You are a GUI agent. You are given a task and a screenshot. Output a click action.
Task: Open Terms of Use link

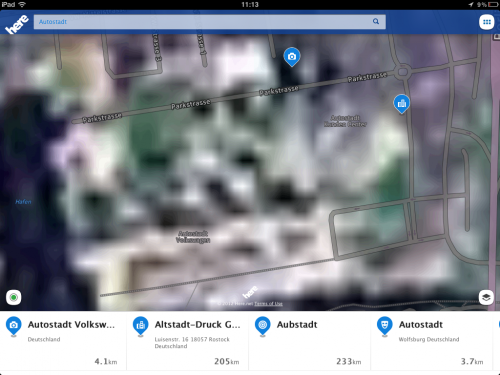tap(268, 304)
